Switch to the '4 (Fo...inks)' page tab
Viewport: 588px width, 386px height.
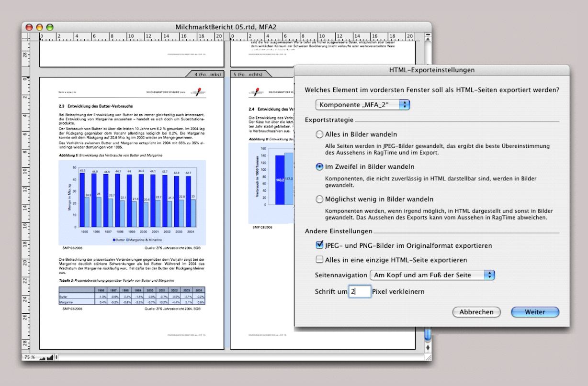point(207,74)
